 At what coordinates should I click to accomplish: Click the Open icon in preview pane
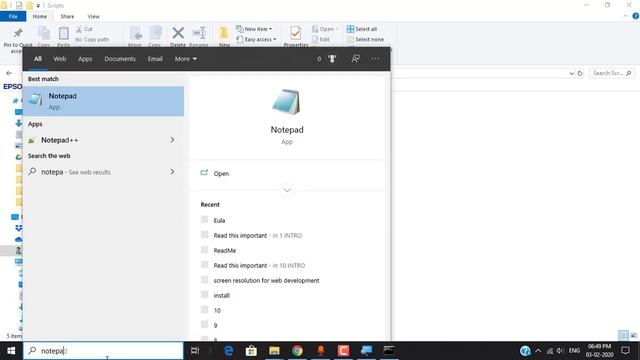204,173
